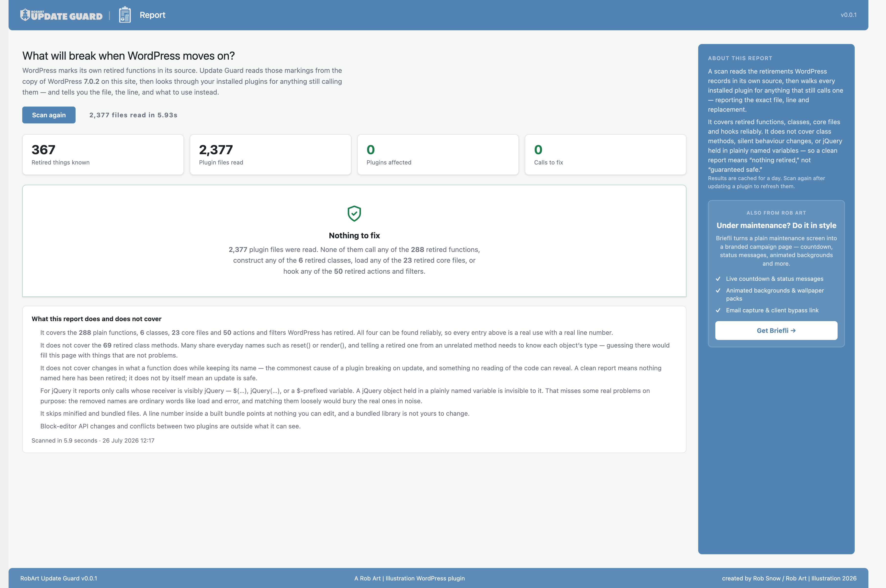The width and height of the screenshot is (886, 588).
Task: Click the 0 Calls to fix card
Action: [606, 154]
